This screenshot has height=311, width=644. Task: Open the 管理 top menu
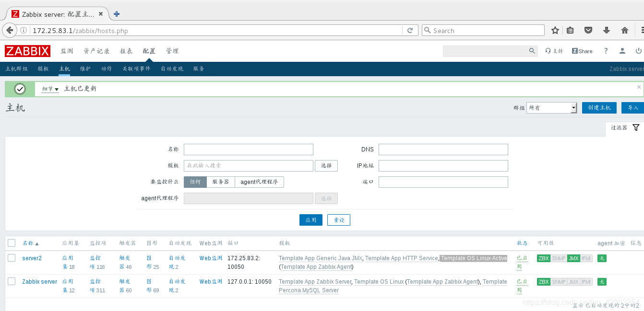pyautogui.click(x=172, y=51)
